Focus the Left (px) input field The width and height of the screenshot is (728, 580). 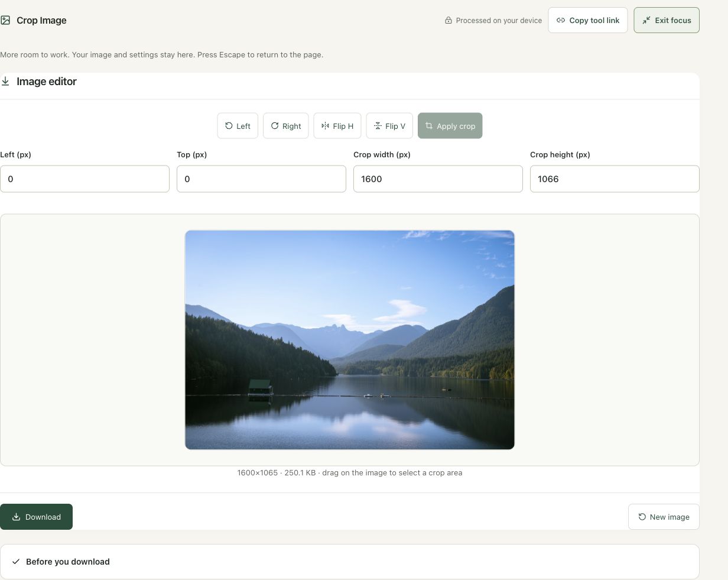pyautogui.click(x=84, y=179)
